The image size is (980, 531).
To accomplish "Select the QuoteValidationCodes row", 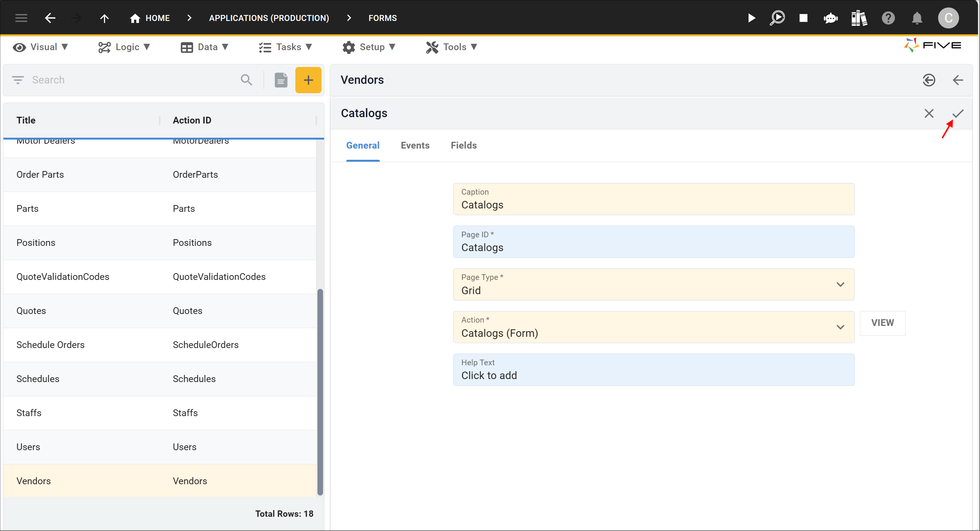I will click(160, 277).
